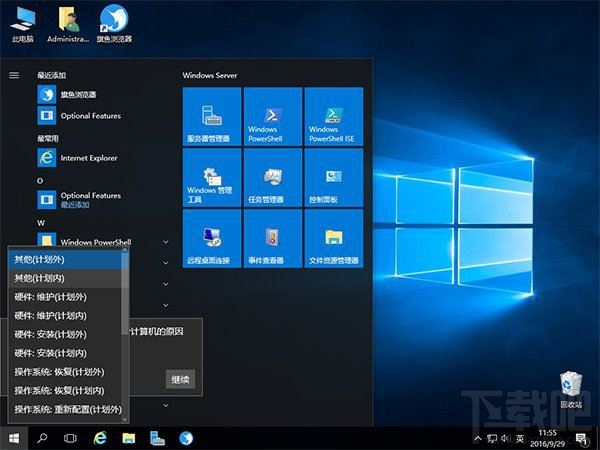Choose 硬件: 安装(计划外) option
Viewport: 600px width, 450px height.
click(x=65, y=334)
